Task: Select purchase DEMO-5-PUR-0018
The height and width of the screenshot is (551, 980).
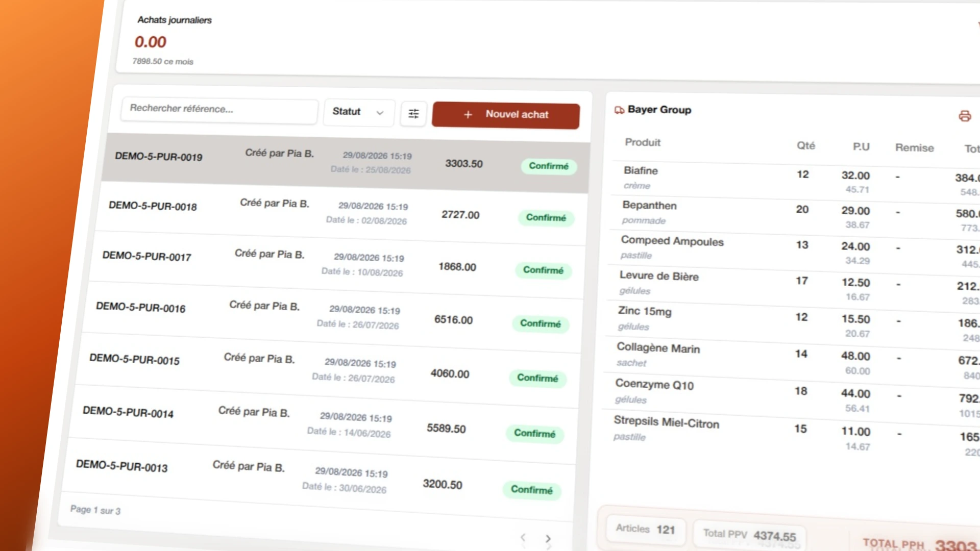Action: pos(341,214)
